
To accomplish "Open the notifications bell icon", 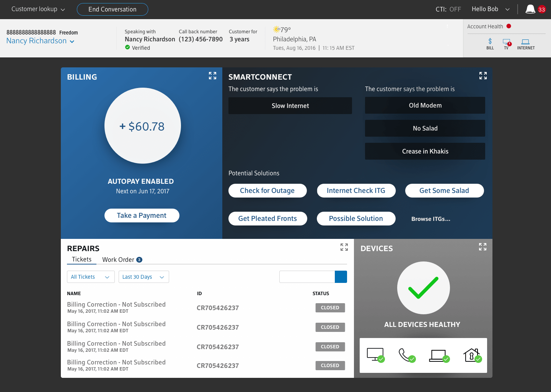I will click(530, 9).
